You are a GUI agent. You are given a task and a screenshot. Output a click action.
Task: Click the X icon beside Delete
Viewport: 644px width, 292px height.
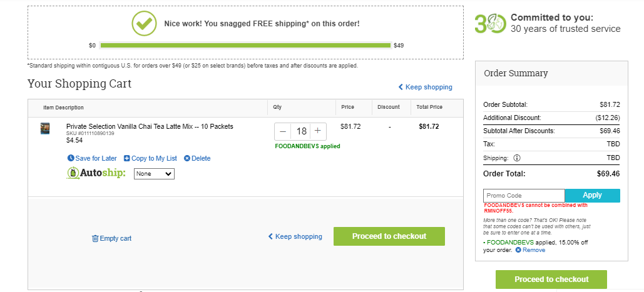[x=187, y=158]
